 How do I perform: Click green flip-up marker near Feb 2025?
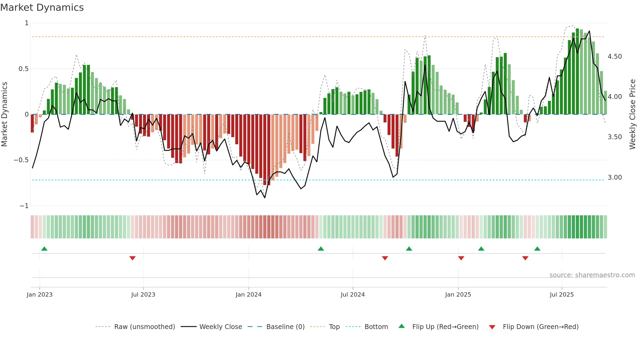pos(481,249)
